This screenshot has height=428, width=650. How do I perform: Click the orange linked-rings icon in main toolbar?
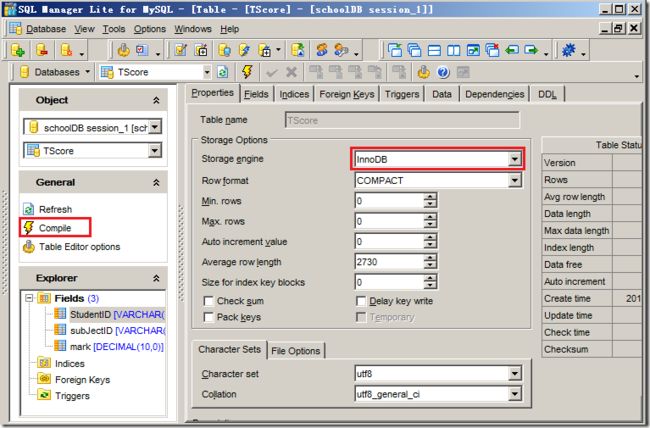click(322, 50)
